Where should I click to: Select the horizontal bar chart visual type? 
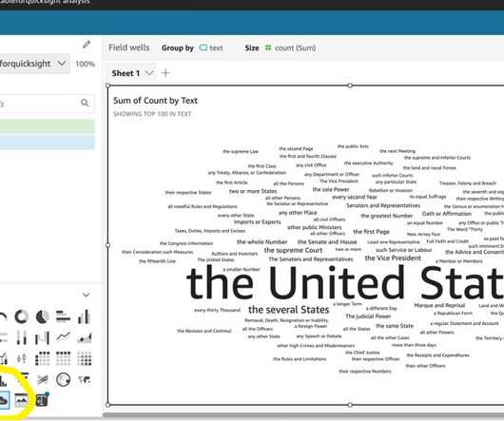(x=63, y=316)
